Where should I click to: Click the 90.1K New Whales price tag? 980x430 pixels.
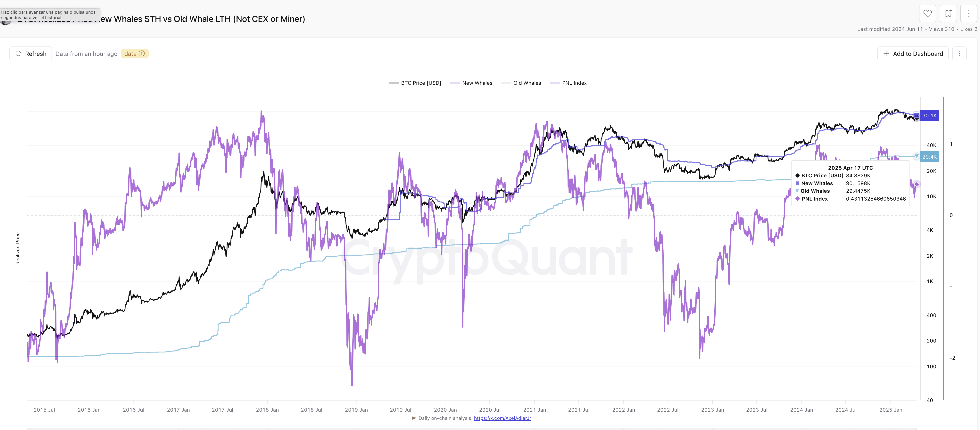click(x=929, y=116)
